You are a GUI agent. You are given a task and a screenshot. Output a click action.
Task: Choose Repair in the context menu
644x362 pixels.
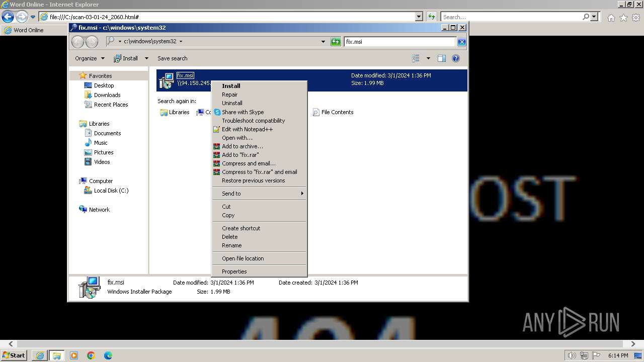pos(259,95)
